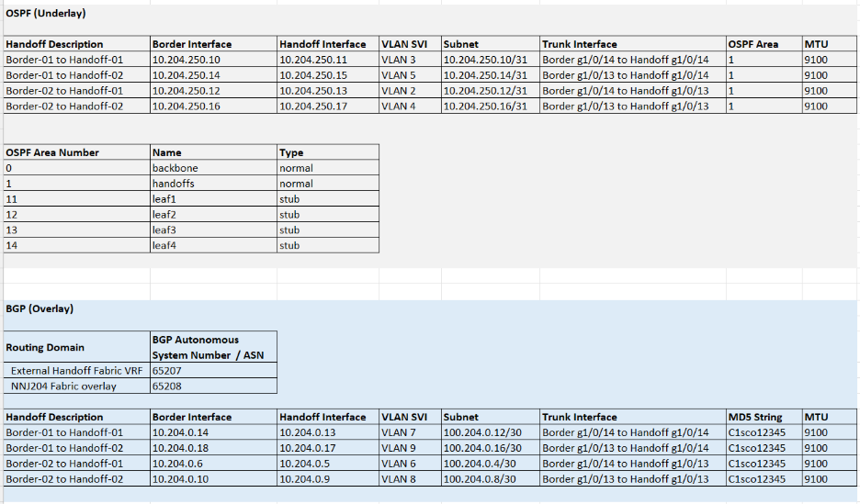Click Border Interface cell 10.204.250.14
The width and height of the screenshot is (860, 504).
(x=213, y=75)
